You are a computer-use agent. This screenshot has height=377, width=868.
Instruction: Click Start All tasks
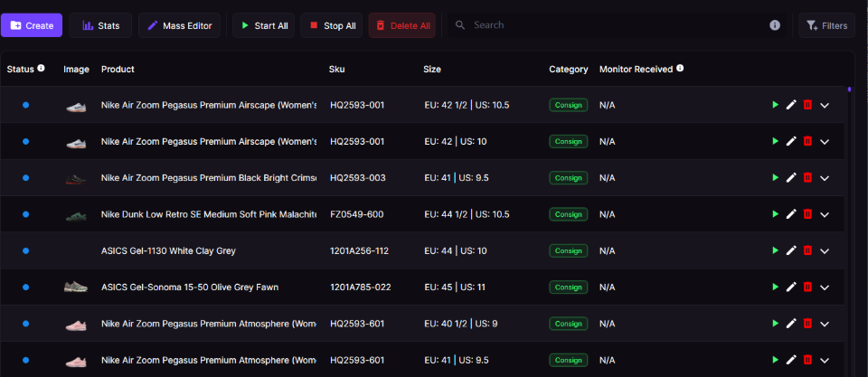(263, 25)
